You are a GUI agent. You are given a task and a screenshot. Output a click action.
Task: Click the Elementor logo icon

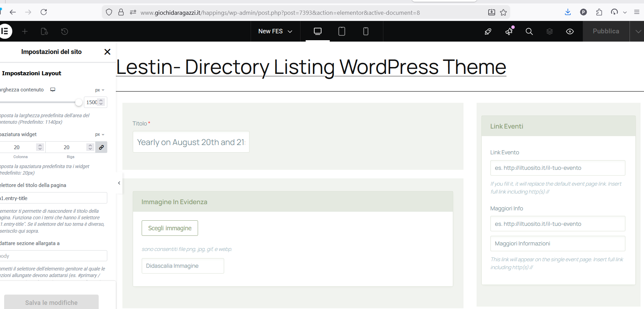point(5,31)
